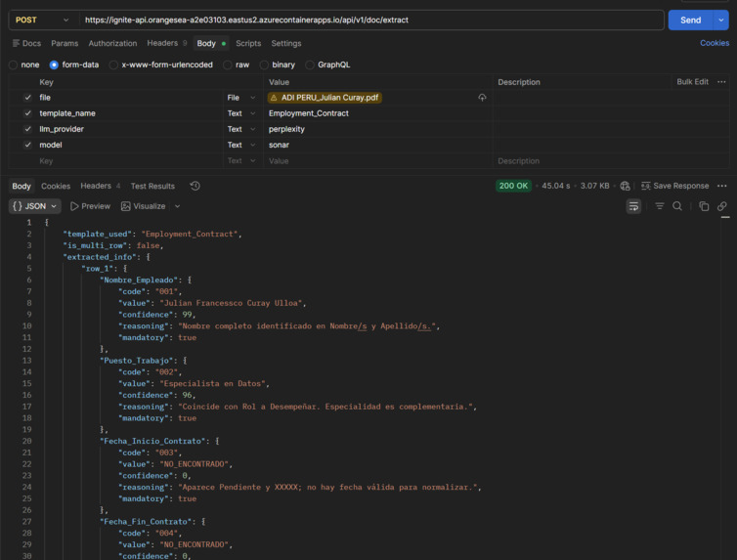Click the Preview play icon
The height and width of the screenshot is (560, 737).
[74, 206]
